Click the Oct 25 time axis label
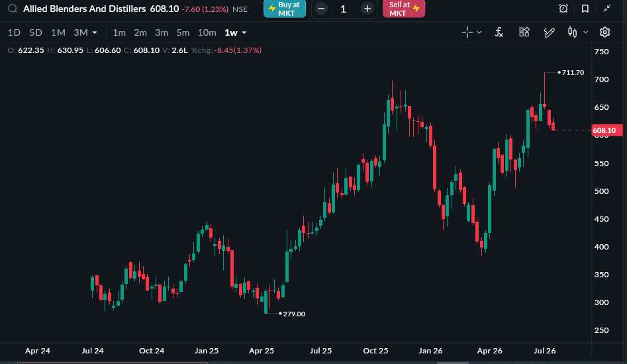This screenshot has width=627, height=364. tap(375, 351)
